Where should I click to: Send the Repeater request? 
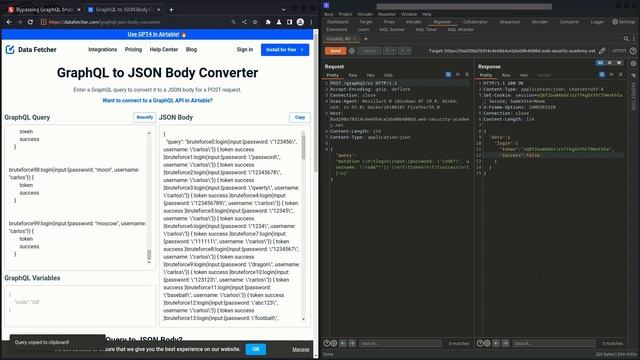[x=336, y=51]
